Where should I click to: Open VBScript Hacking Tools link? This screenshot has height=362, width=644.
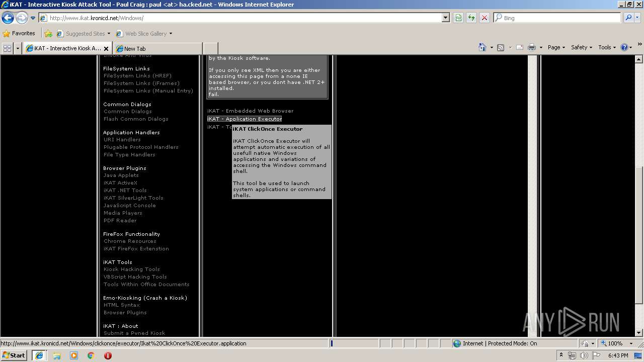135,277
